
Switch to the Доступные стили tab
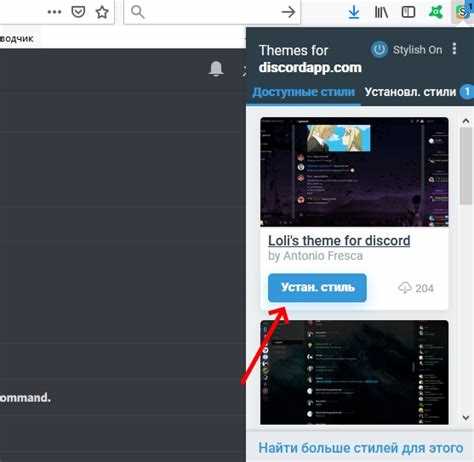[303, 92]
